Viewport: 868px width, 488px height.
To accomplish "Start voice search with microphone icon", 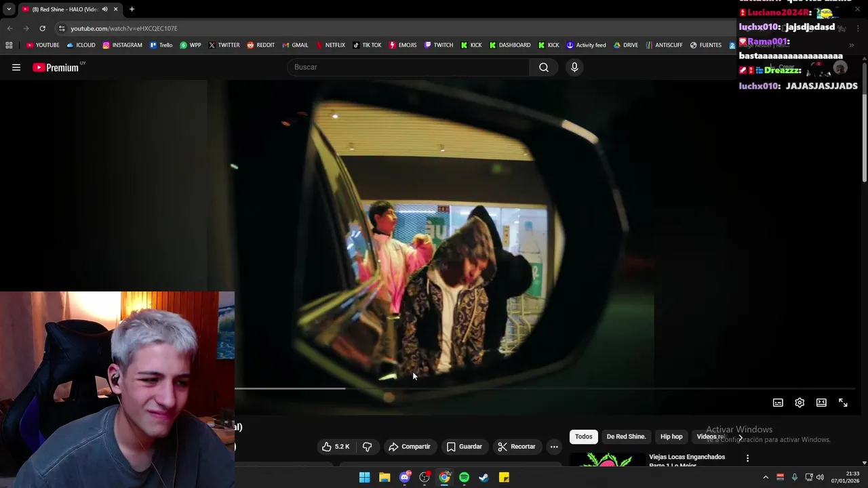I will 574,67.
